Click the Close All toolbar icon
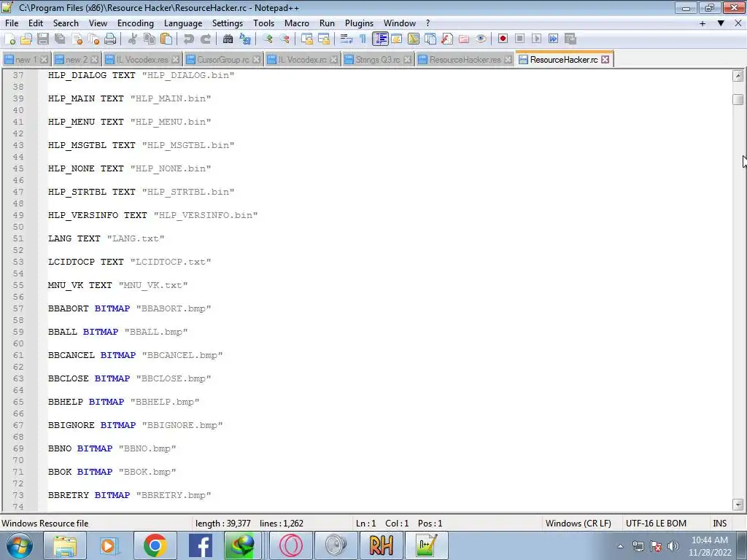 (x=93, y=39)
